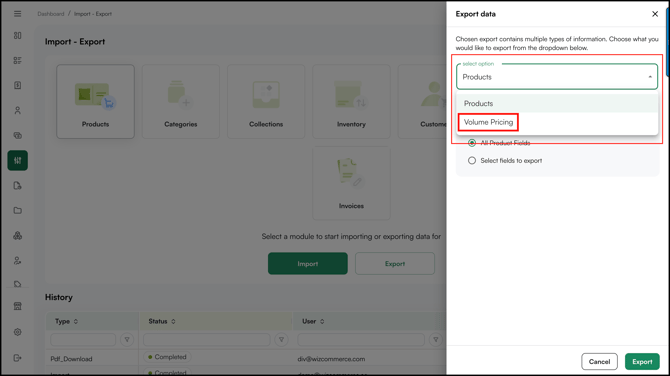Go to Dashboard breadcrumb link

[x=50, y=14]
